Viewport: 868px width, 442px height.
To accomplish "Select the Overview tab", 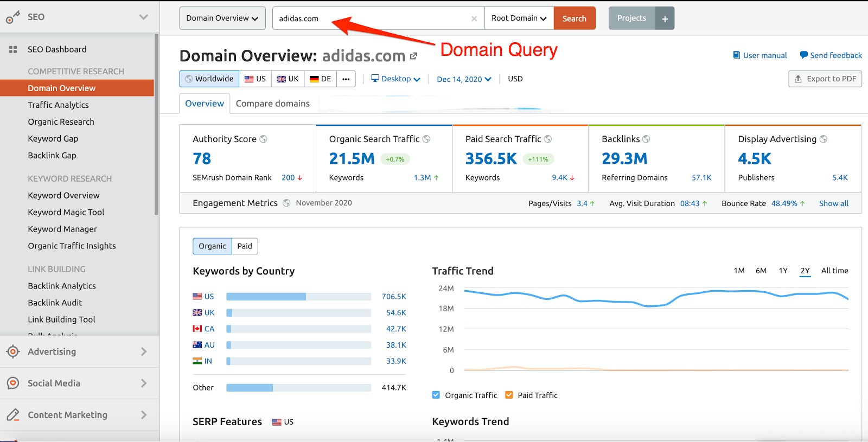I will pos(205,104).
